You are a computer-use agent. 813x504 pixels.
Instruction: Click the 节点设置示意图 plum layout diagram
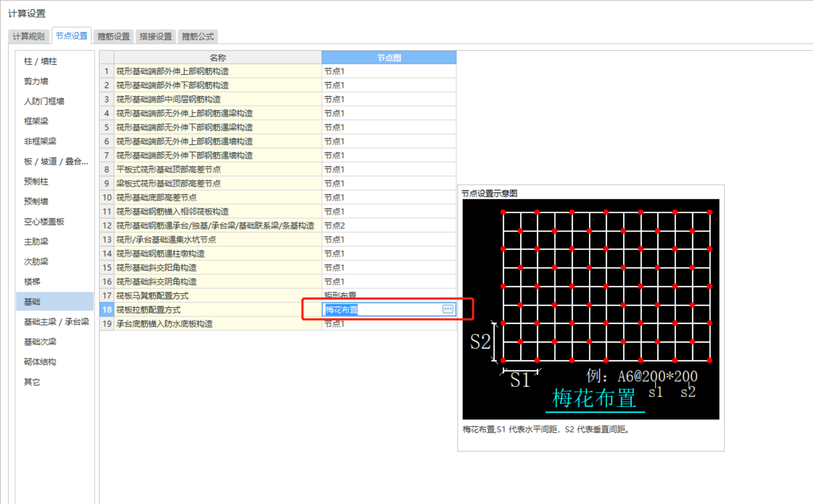[x=590, y=309]
